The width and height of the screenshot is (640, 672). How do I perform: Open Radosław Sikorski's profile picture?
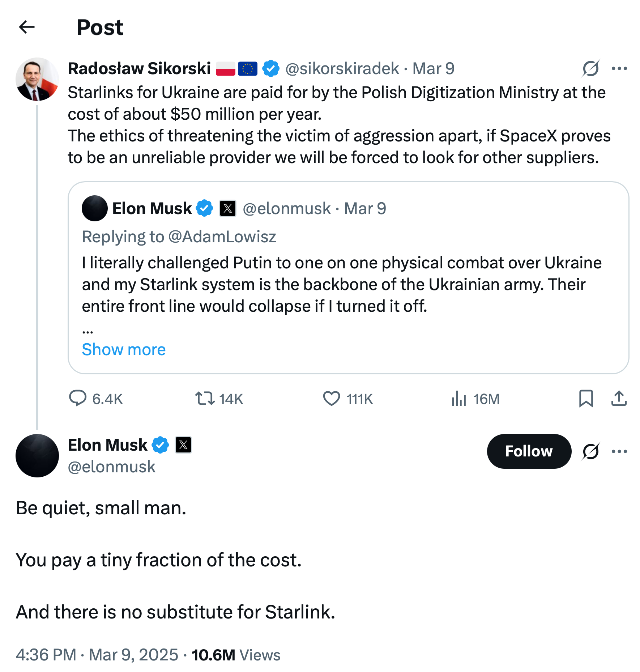pyautogui.click(x=37, y=79)
